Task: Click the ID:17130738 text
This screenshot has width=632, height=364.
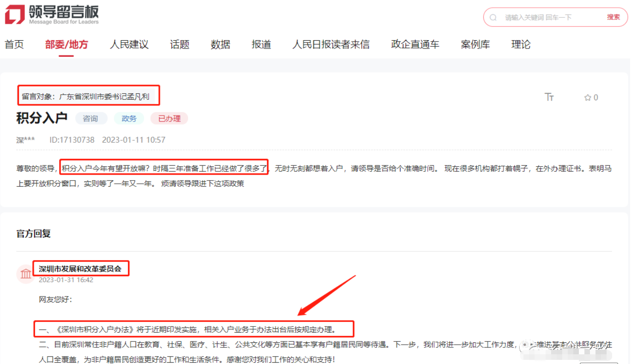Action: [72, 140]
